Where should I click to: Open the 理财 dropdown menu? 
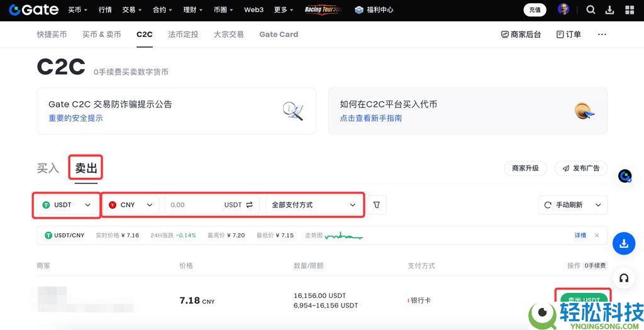pyautogui.click(x=193, y=10)
